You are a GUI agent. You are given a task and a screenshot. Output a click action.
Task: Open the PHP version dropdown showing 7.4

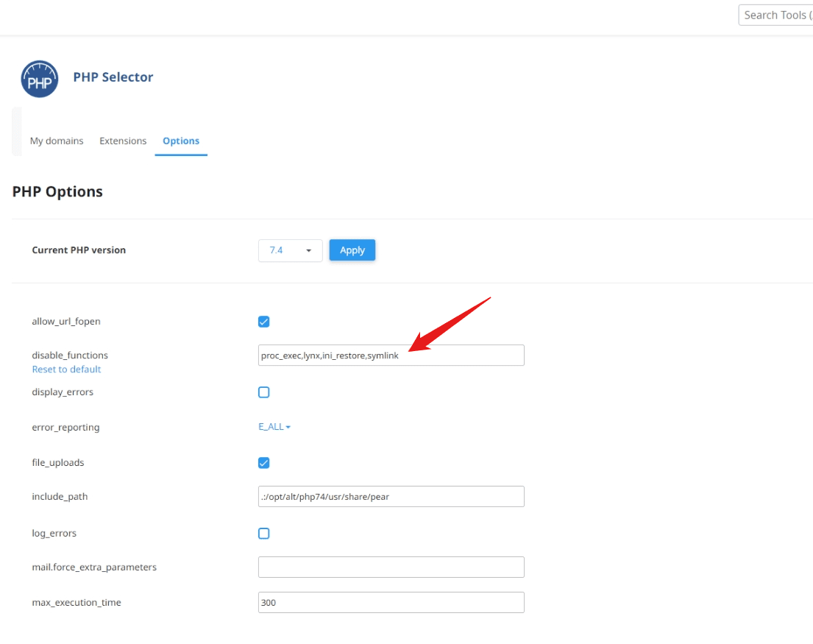(290, 250)
